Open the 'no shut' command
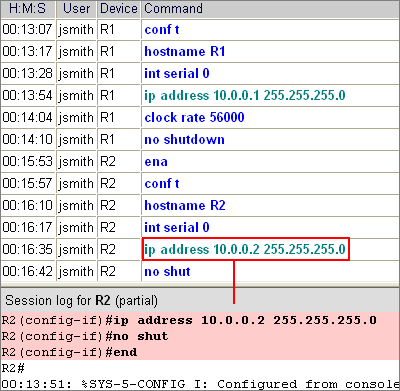This screenshot has height=391, width=400. [x=167, y=272]
